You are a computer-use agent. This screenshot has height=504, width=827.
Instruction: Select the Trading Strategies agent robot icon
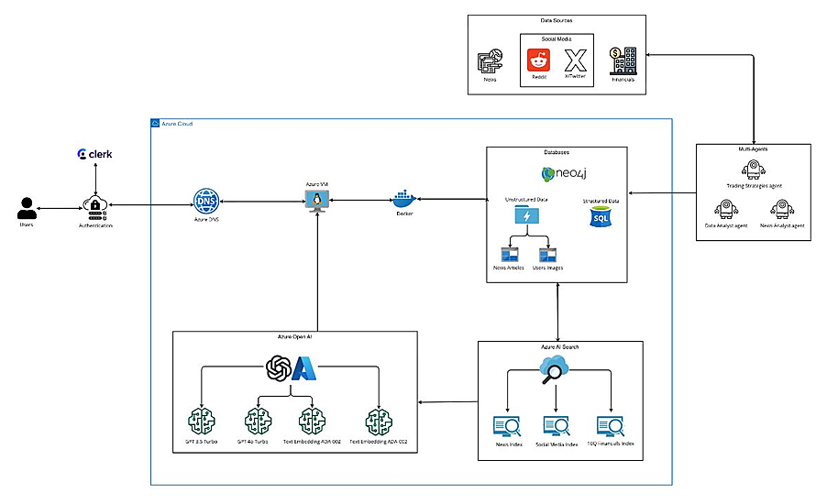(x=754, y=170)
